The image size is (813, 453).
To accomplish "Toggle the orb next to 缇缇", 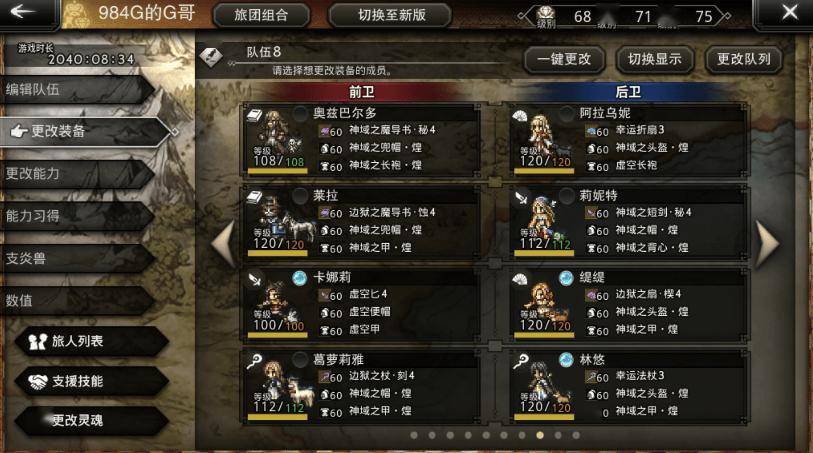I will [566, 278].
